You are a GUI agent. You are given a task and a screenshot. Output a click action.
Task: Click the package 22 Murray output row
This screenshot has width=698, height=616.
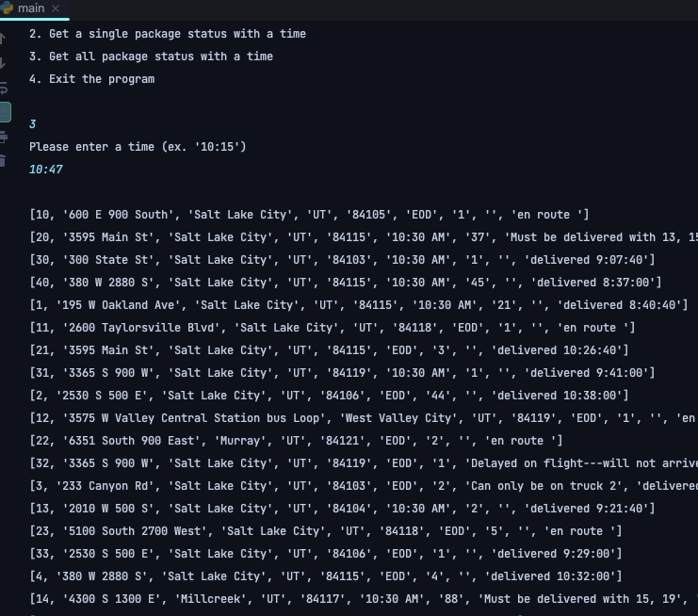click(296, 441)
